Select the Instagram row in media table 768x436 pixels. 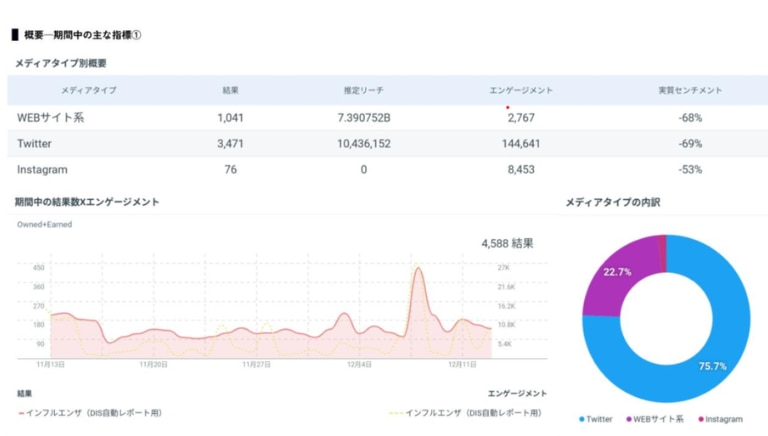tap(42, 170)
